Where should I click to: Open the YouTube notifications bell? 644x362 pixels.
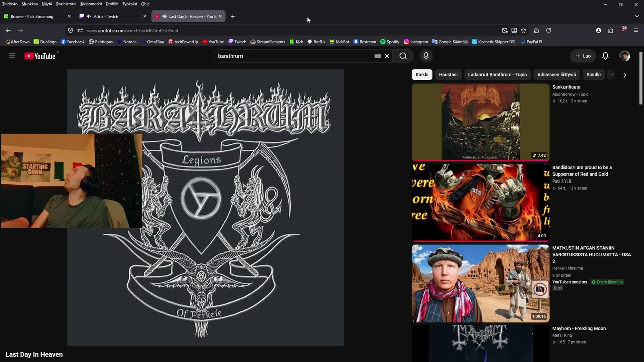tap(605, 56)
